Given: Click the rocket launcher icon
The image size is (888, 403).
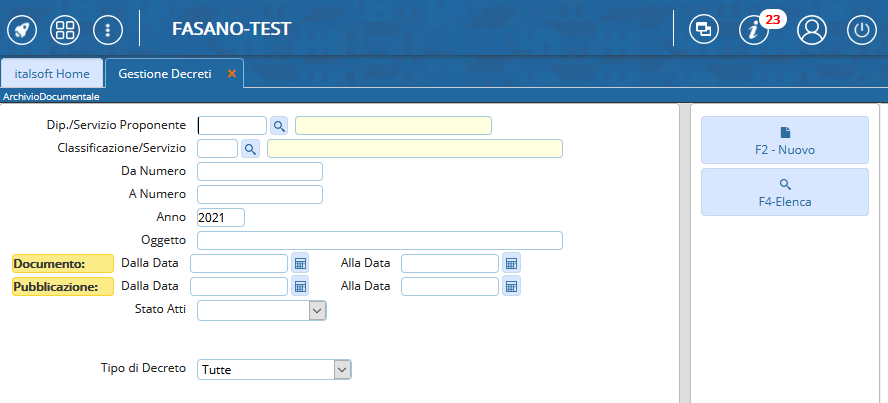Looking at the screenshot, I should pyautogui.click(x=22, y=29).
